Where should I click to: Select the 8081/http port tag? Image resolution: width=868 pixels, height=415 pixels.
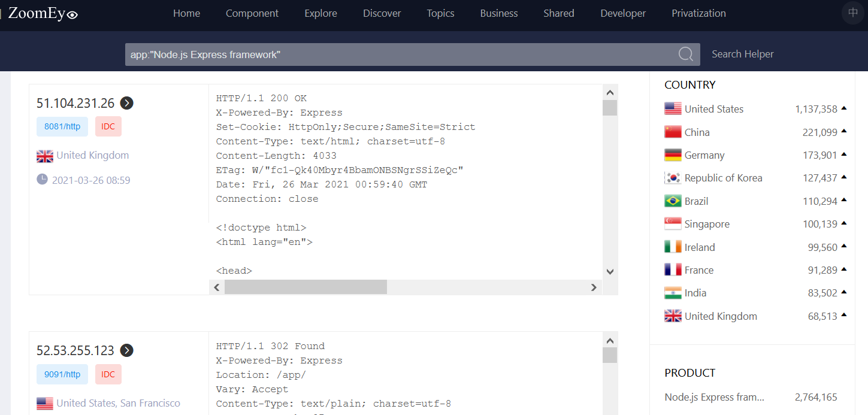point(62,126)
